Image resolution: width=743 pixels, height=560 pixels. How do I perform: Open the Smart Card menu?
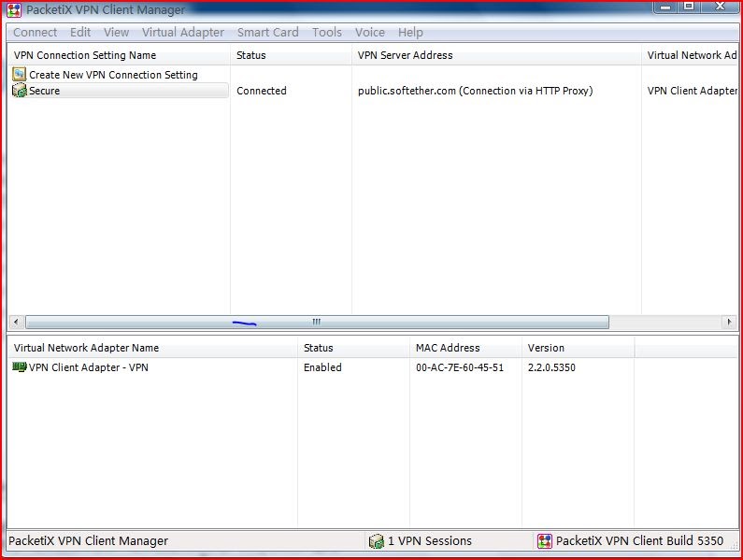(267, 32)
